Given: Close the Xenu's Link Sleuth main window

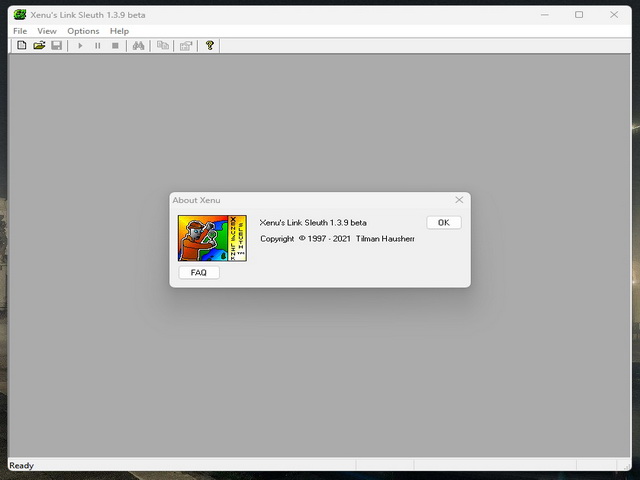Looking at the screenshot, I should 614,15.
